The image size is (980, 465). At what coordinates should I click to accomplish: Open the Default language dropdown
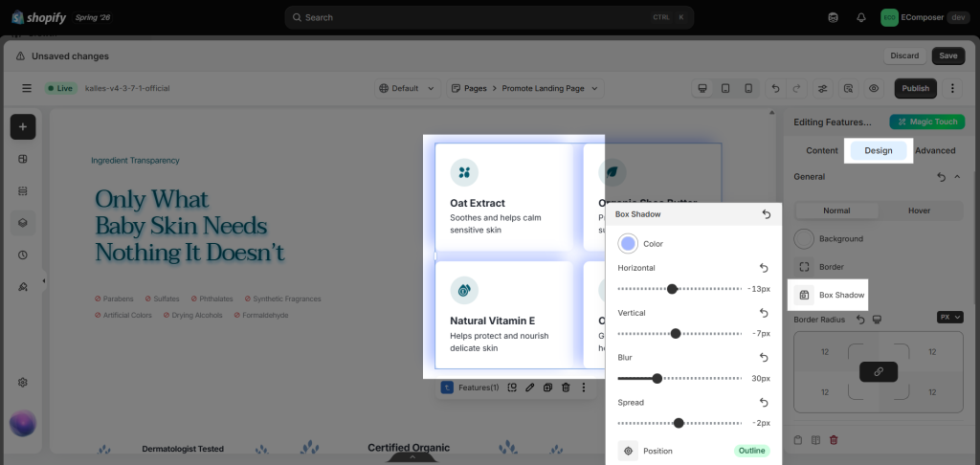408,88
